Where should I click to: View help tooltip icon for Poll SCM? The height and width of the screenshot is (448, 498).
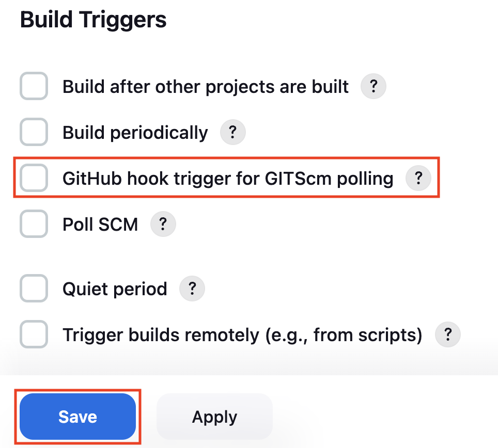[163, 224]
